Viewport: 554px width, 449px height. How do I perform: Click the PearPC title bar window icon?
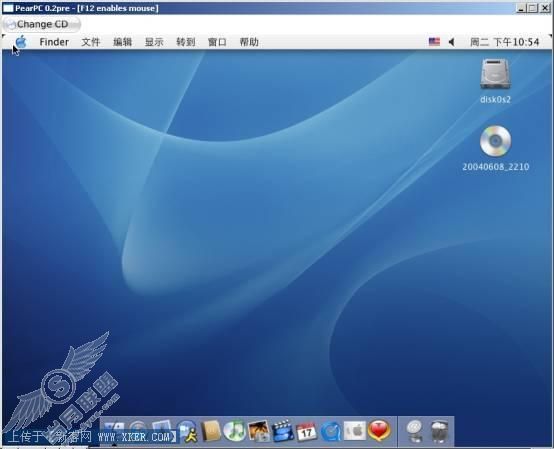[8, 8]
